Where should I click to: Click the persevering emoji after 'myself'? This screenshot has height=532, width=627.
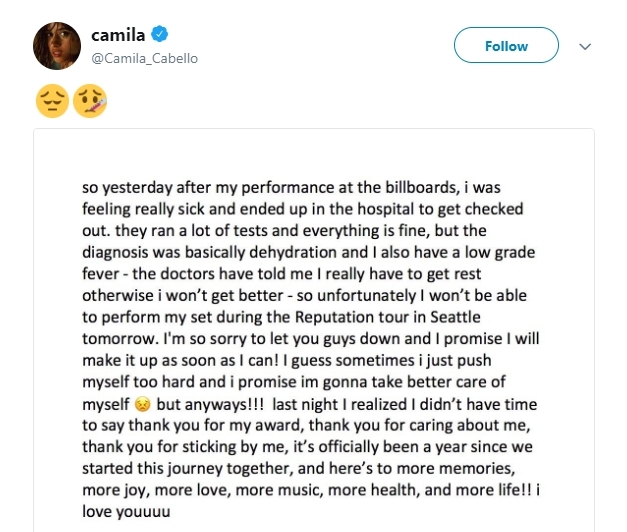(x=142, y=404)
